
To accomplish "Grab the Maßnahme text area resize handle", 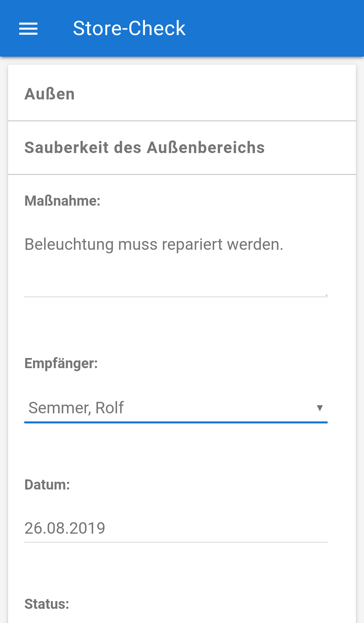I will click(326, 295).
